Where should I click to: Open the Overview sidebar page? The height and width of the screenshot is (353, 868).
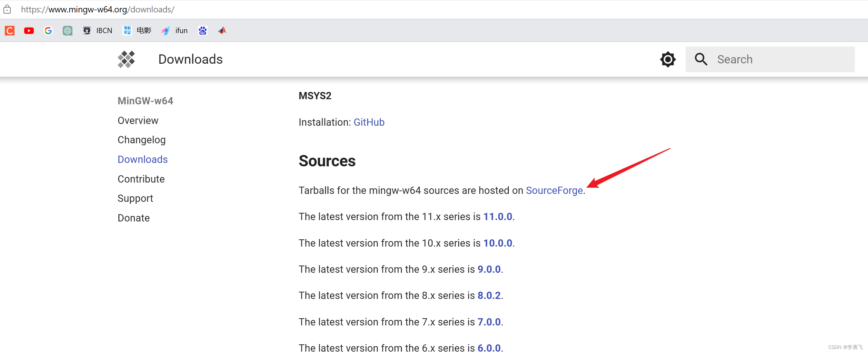point(138,121)
